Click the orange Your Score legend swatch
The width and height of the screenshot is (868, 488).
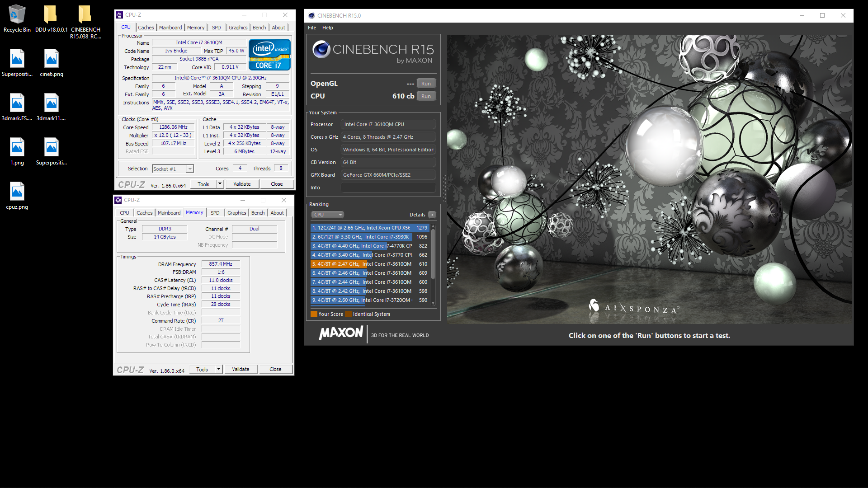point(314,314)
